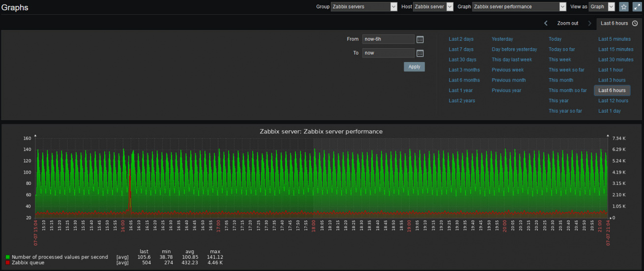Click the clock icon on time tab

pos(635,23)
